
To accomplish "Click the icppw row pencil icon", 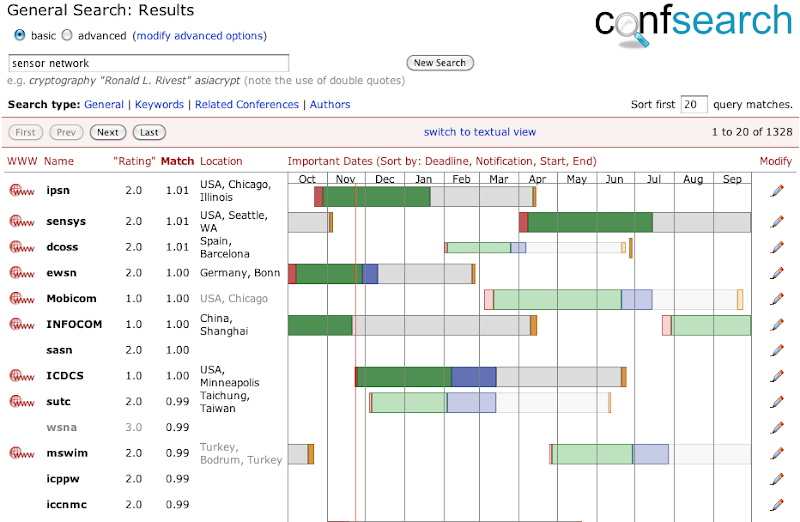I will [777, 479].
